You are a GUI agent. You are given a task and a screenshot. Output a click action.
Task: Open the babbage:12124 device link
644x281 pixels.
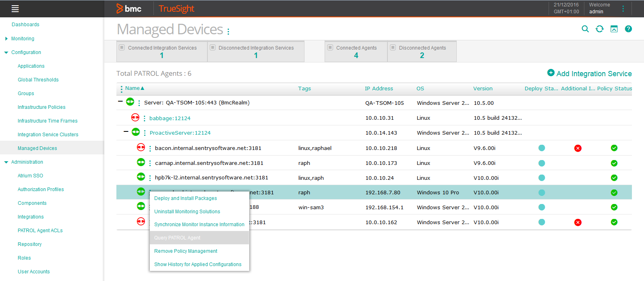tap(170, 119)
